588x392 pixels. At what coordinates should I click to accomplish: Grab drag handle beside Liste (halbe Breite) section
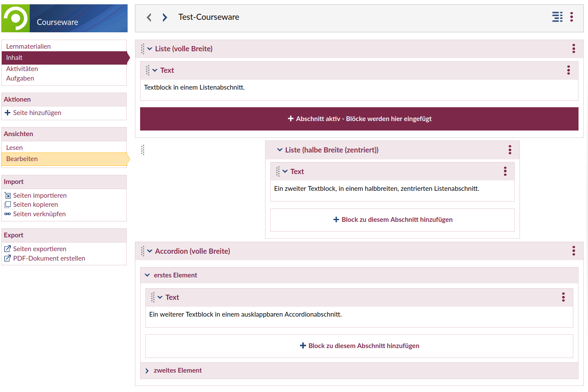click(x=143, y=150)
